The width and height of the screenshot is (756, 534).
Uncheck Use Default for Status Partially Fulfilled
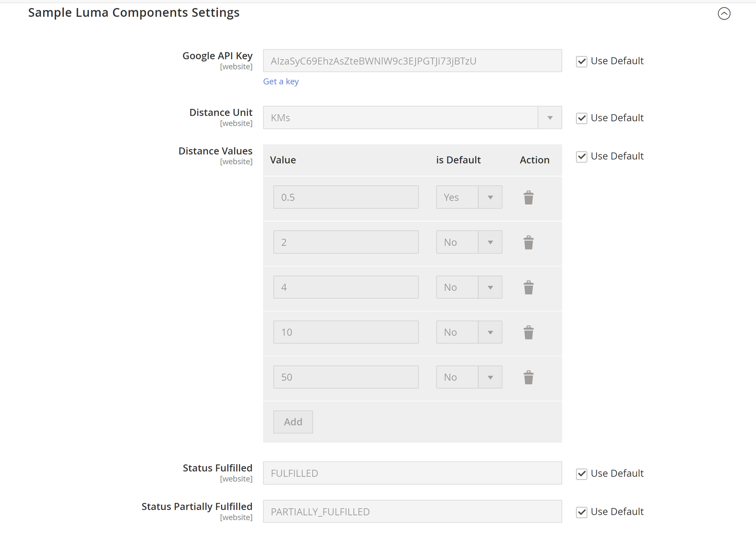click(582, 512)
